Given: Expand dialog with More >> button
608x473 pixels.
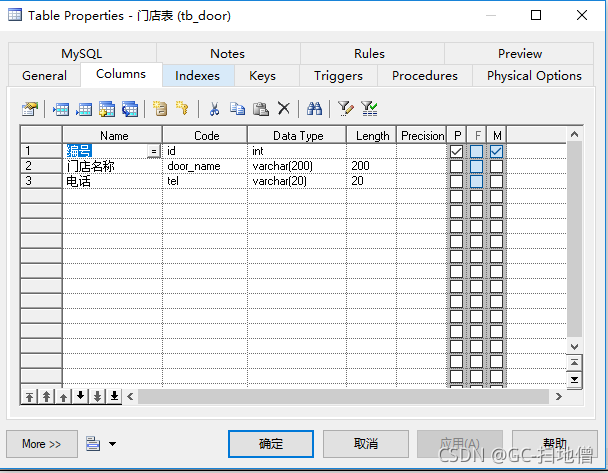Looking at the screenshot, I should pyautogui.click(x=42, y=444).
